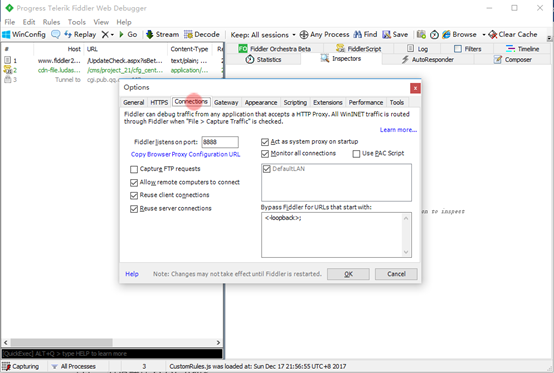
Task: Switch to the Scripting options tab
Action: (295, 102)
